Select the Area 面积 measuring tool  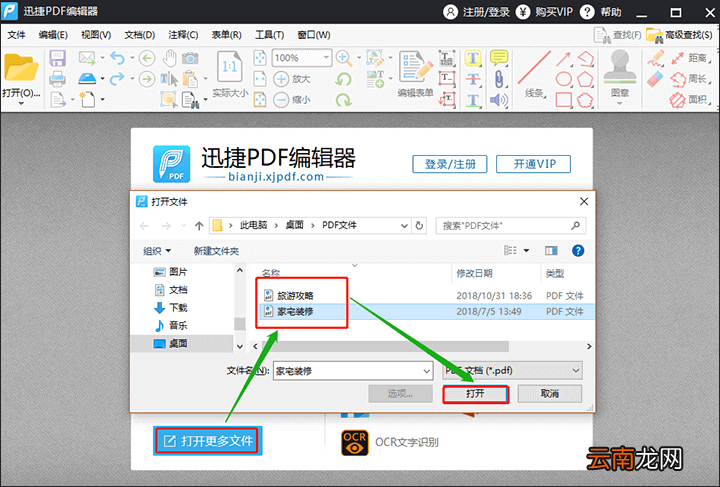(x=692, y=100)
